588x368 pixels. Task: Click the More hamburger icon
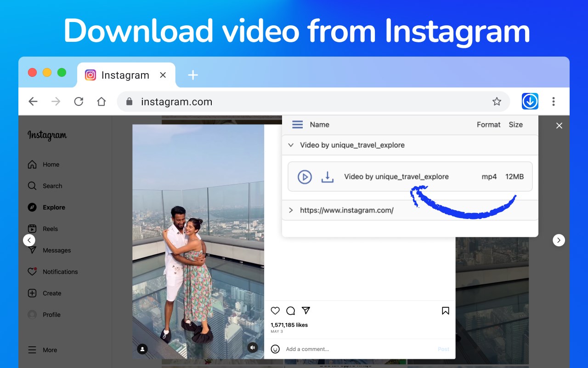point(32,350)
